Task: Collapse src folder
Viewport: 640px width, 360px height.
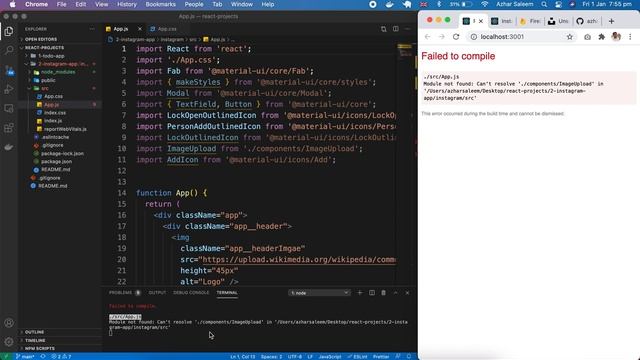Action: (44, 88)
